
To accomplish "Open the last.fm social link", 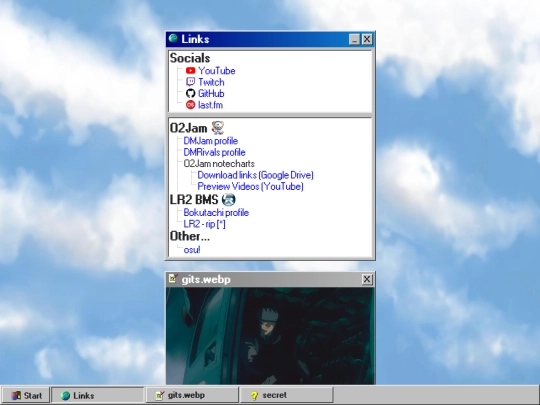I will pyautogui.click(x=210, y=105).
